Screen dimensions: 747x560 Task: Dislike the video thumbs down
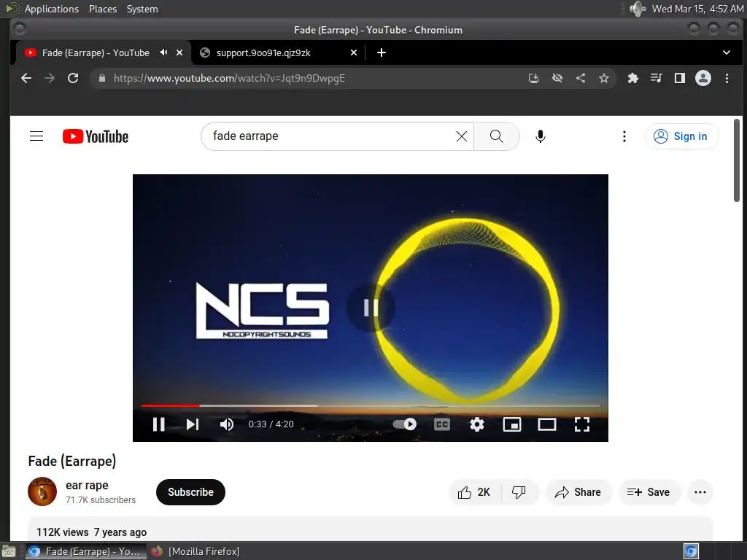click(x=519, y=492)
